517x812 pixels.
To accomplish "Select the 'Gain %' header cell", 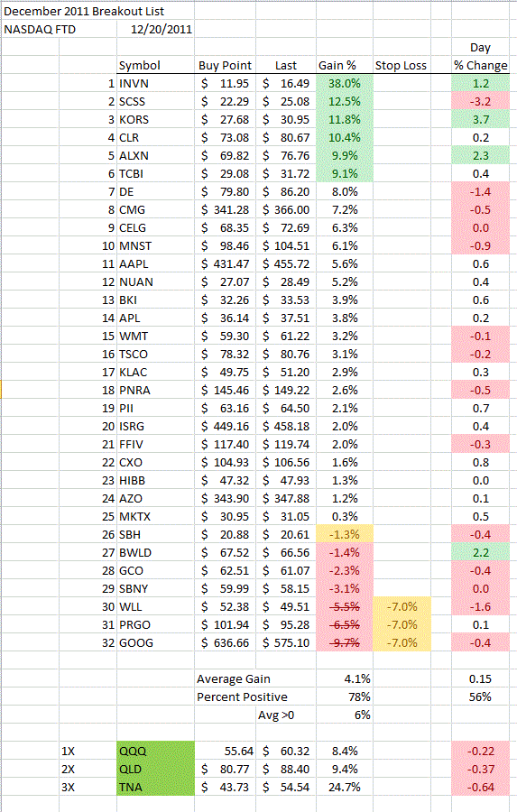I will point(345,65).
